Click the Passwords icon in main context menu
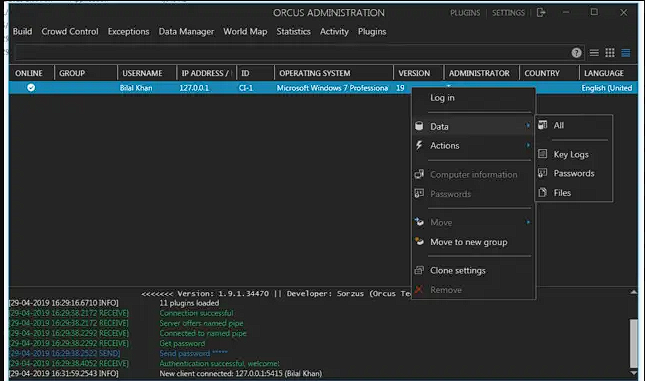 (x=419, y=193)
